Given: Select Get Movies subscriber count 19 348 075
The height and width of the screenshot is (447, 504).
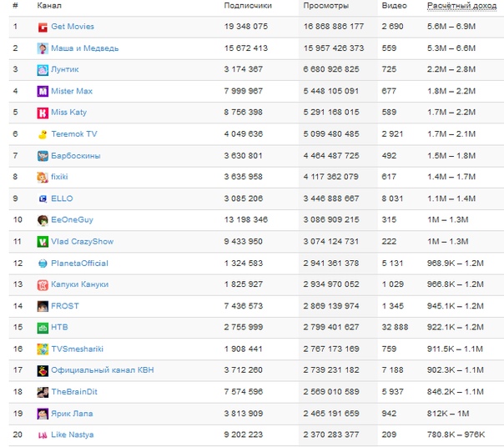Looking at the screenshot, I should [x=246, y=27].
